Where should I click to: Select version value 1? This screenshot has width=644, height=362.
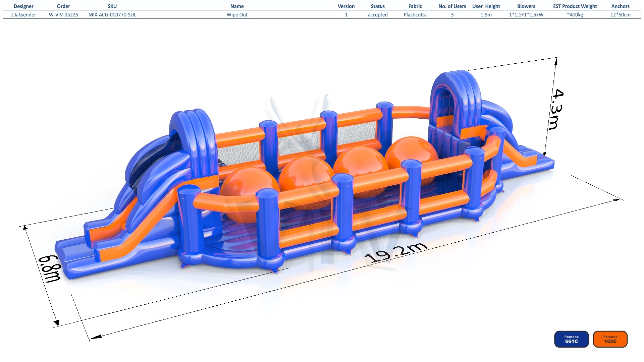tap(346, 15)
